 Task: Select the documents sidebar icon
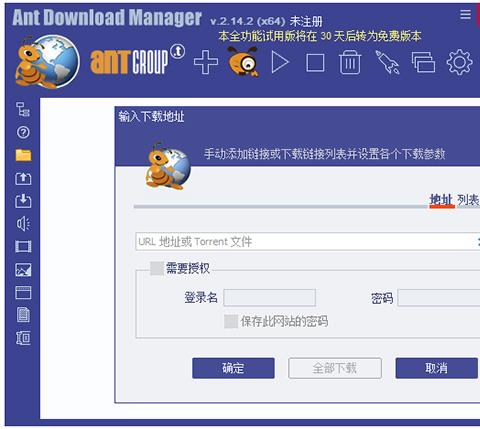point(23,315)
